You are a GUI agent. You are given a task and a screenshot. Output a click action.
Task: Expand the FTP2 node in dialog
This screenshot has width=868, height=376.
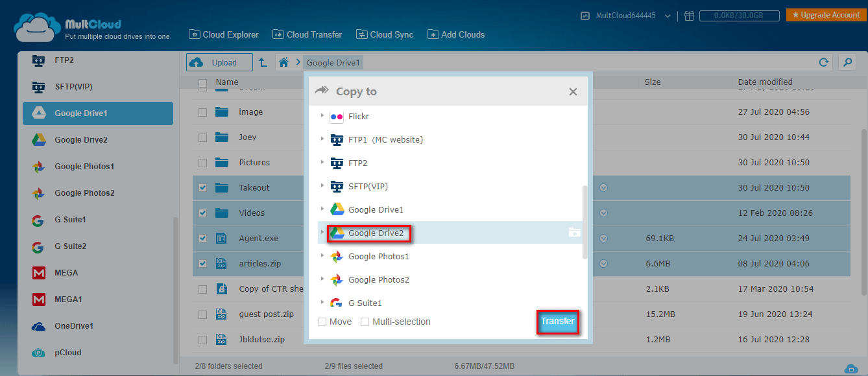point(322,163)
